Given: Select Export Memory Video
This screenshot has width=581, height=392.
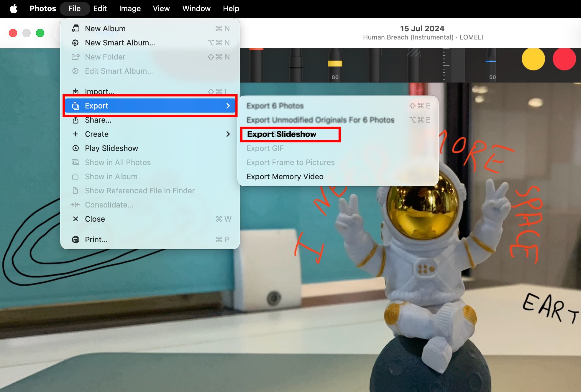Looking at the screenshot, I should tap(338, 177).
